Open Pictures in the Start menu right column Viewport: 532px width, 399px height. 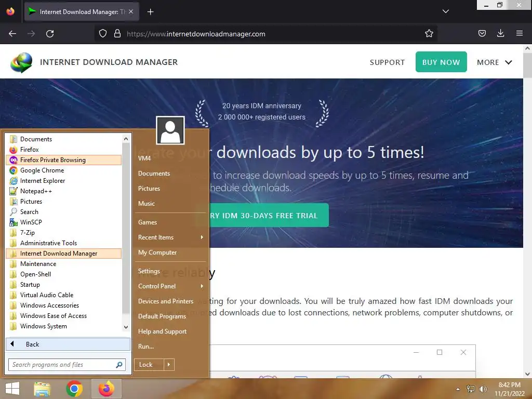click(170, 189)
